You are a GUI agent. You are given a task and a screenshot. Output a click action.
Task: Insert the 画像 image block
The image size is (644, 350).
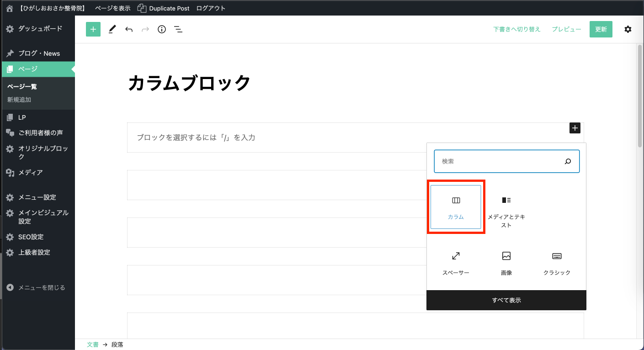click(506, 263)
